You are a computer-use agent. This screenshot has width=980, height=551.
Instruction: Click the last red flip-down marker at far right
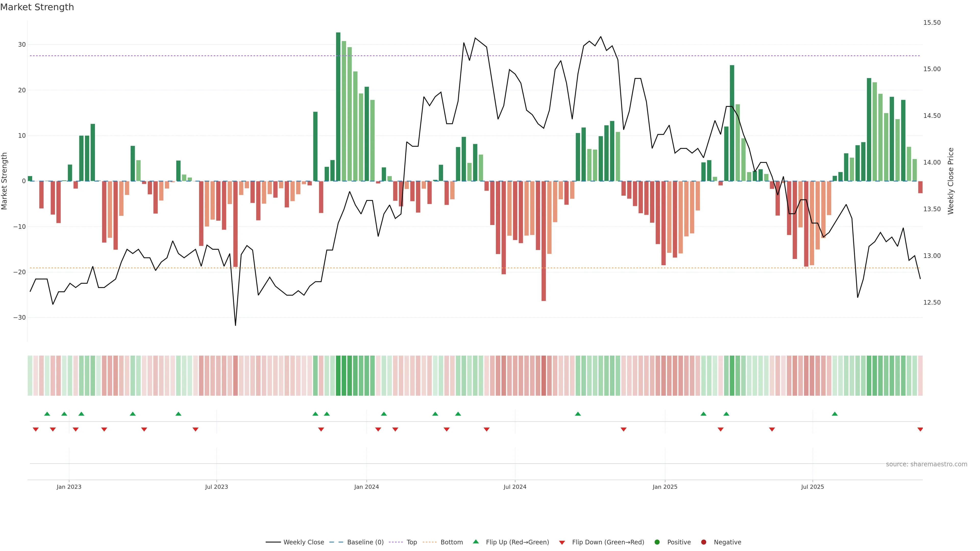[x=920, y=429]
